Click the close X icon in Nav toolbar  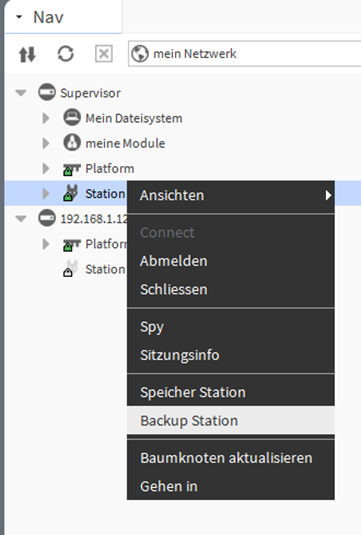click(104, 54)
